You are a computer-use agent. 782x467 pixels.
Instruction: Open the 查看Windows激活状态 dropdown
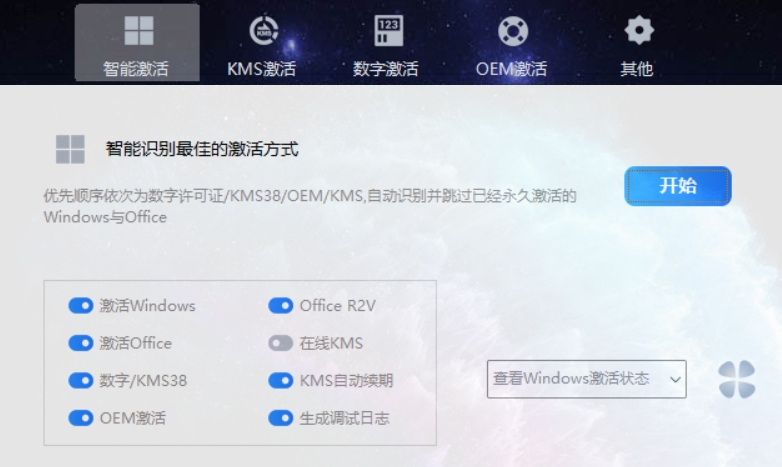pyautogui.click(x=586, y=379)
